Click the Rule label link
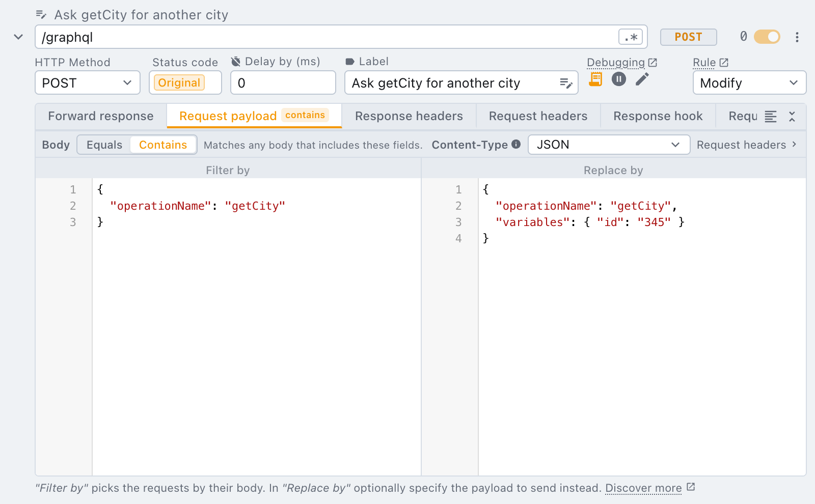 (704, 63)
